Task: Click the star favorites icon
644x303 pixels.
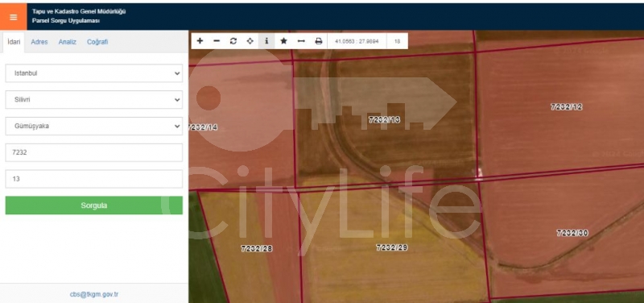Action: (x=283, y=41)
